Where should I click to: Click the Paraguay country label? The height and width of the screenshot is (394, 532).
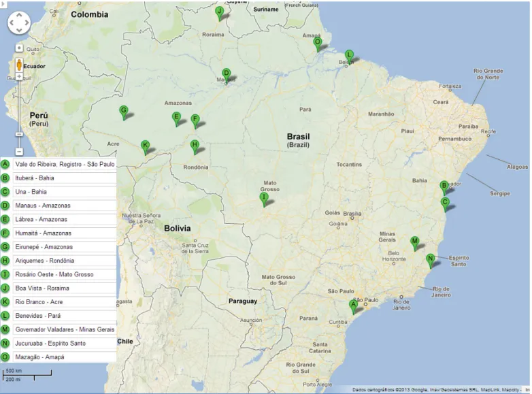(x=243, y=301)
